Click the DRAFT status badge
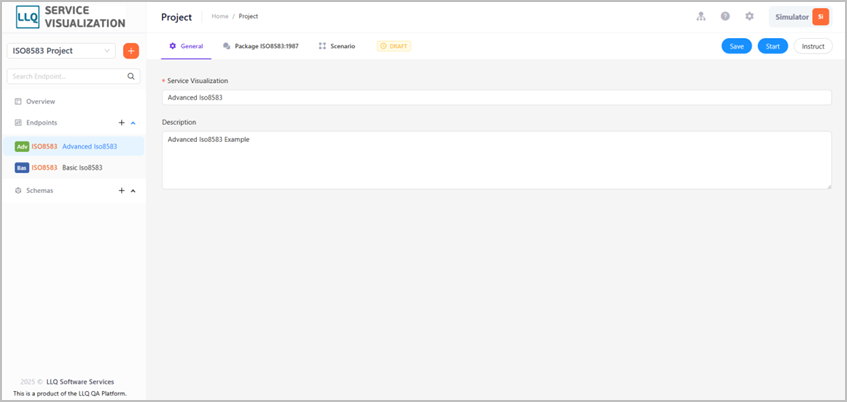The height and width of the screenshot is (402, 847). pos(394,46)
